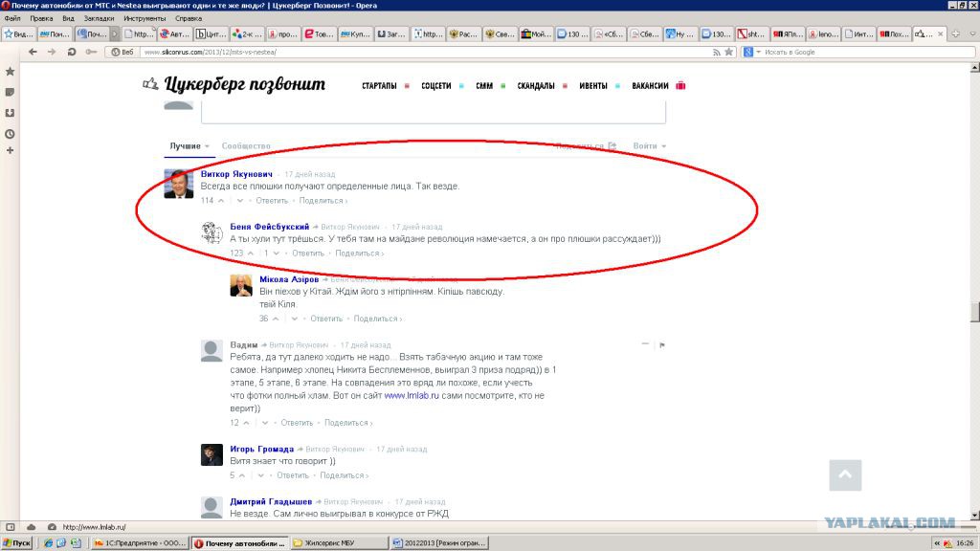Open the Правка menu
Image resolution: width=980 pixels, height=551 pixels.
[x=41, y=19]
